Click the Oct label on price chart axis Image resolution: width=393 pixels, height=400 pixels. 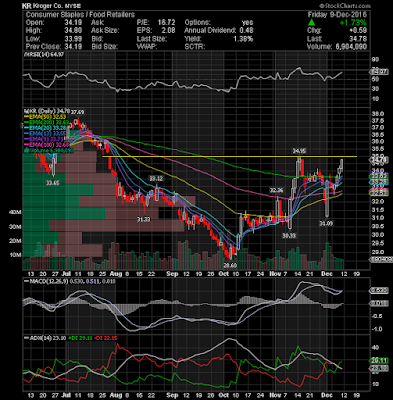click(x=224, y=274)
